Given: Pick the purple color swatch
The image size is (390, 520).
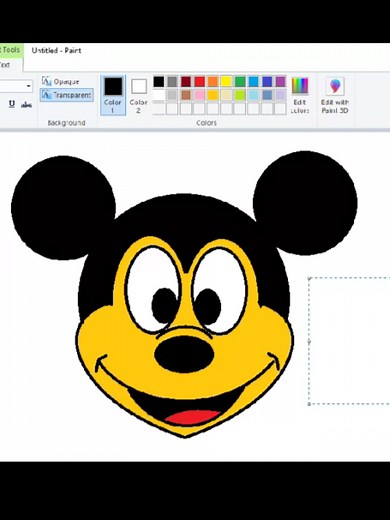Looking at the screenshot, I should coord(280,81).
